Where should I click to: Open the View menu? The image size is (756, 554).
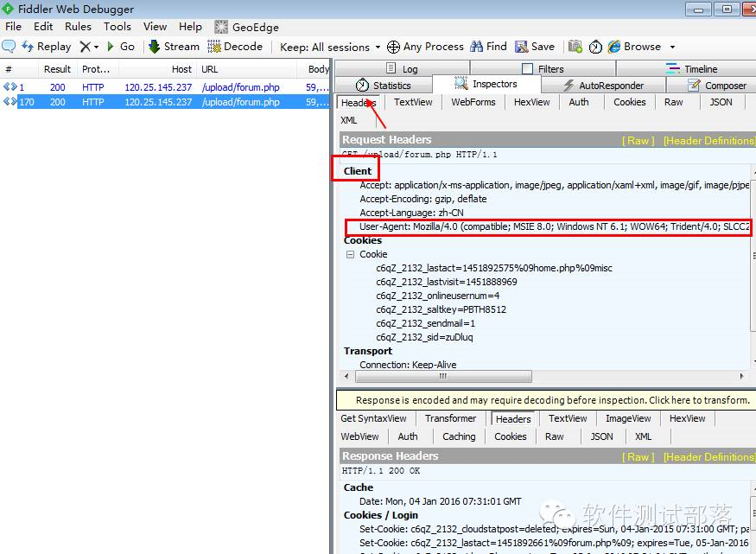pyautogui.click(x=155, y=27)
